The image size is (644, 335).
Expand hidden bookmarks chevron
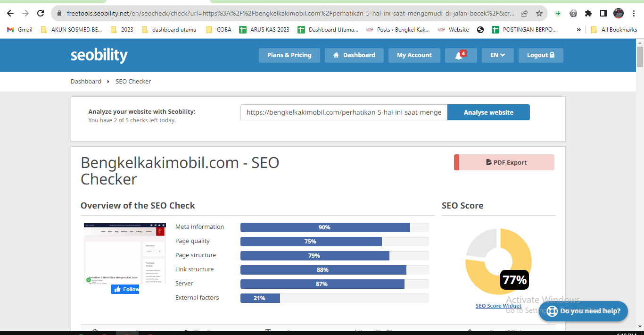(579, 29)
